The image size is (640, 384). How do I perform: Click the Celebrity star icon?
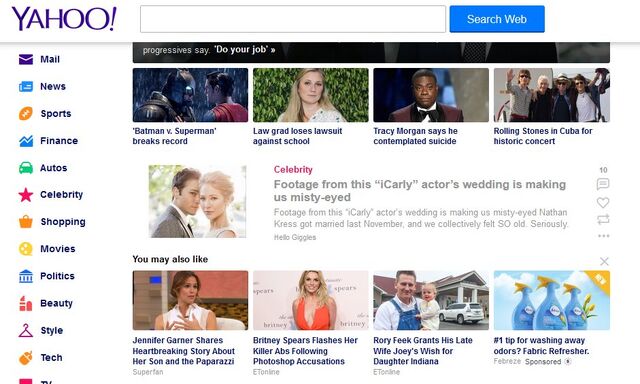(26, 195)
